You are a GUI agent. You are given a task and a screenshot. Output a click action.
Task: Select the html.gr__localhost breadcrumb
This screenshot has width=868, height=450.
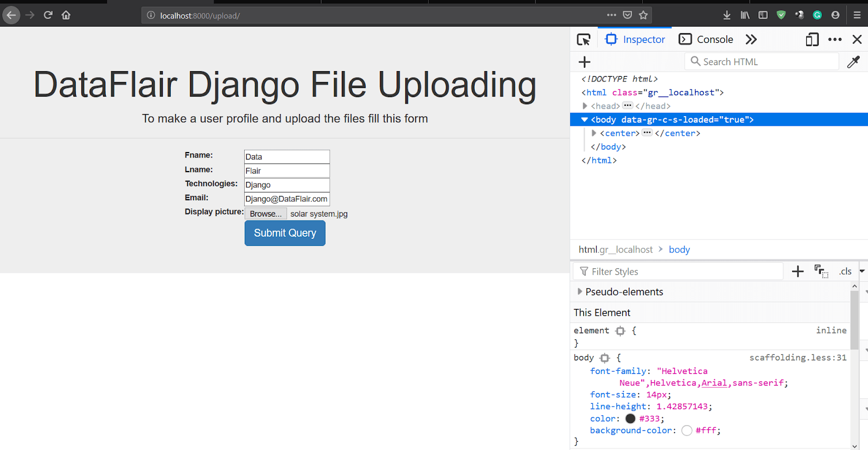pos(616,250)
